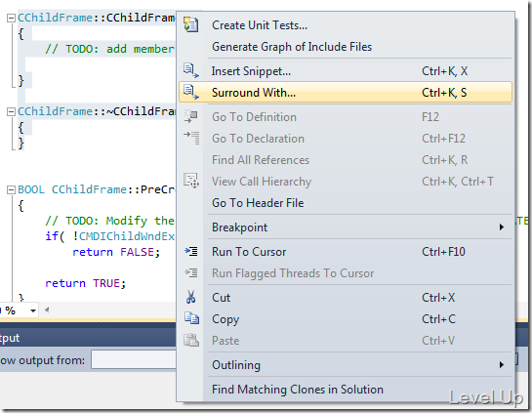
Task: Click the Go To Definition icon
Action: (191, 116)
